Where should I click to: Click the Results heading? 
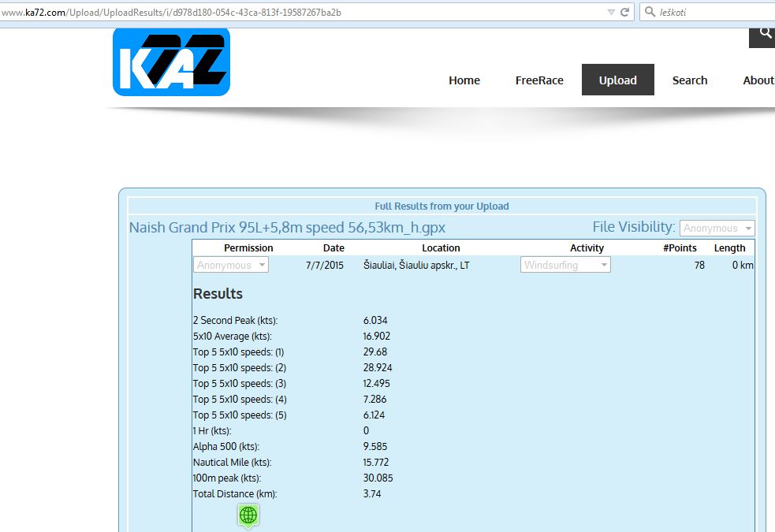coord(218,293)
